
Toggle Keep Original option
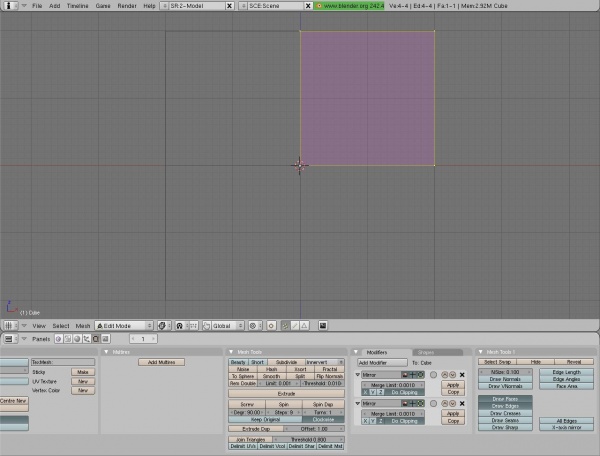(265, 420)
